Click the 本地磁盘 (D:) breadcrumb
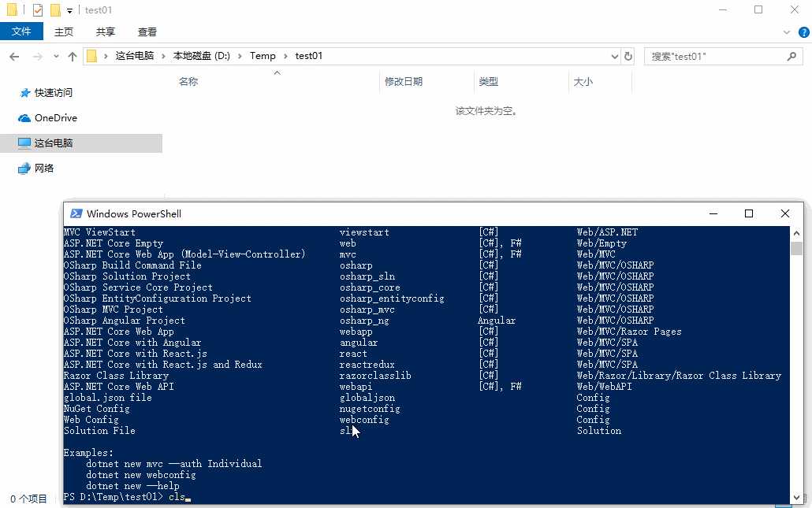The width and height of the screenshot is (812, 508). pyautogui.click(x=202, y=56)
